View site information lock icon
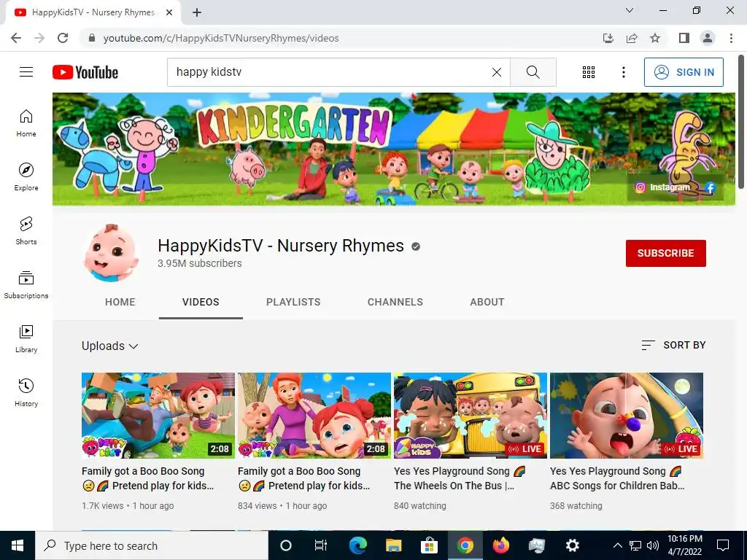This screenshot has height=560, width=747. coord(92,38)
